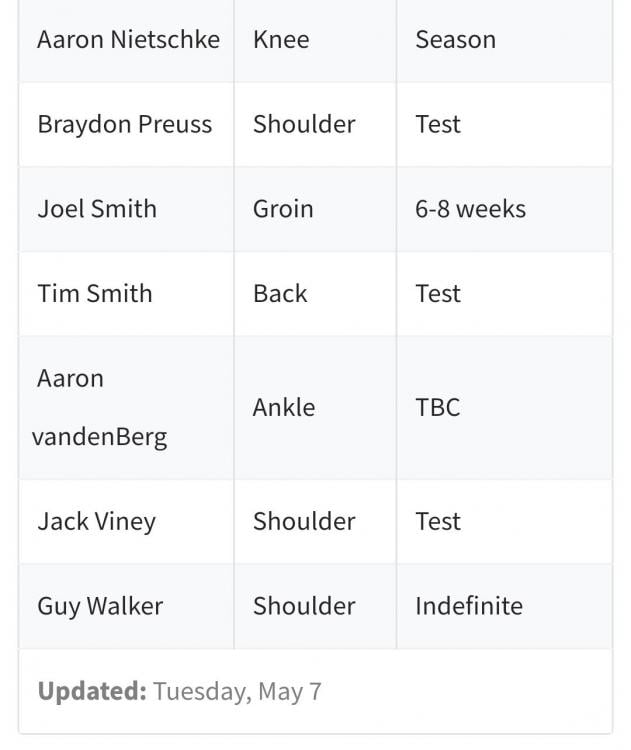Select Jack Viney's Test status cell
631x750 pixels.
438,522
